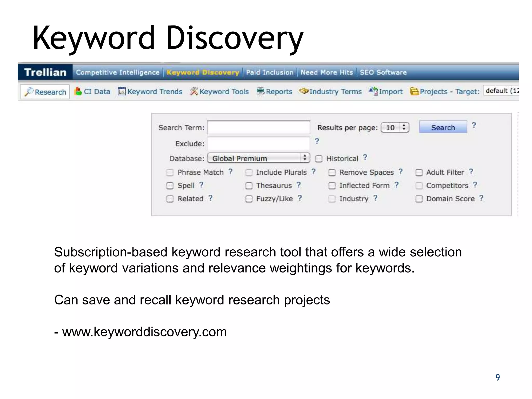
Task: Check the Related checkbox
Action: pos(170,199)
